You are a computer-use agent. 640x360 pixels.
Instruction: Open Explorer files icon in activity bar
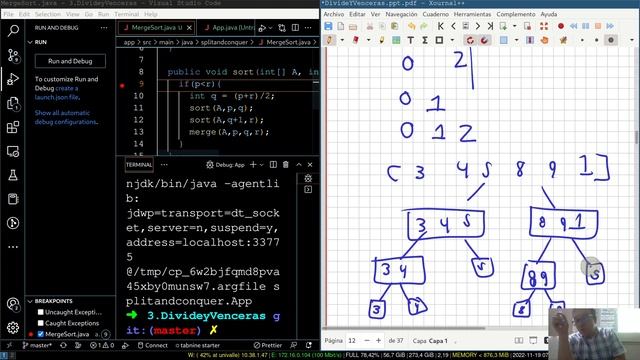(13, 103)
